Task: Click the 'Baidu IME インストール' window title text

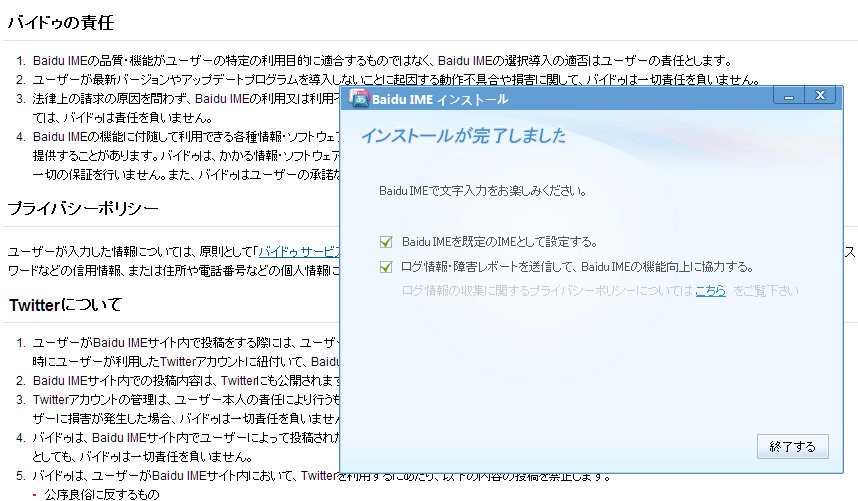Action: click(440, 99)
